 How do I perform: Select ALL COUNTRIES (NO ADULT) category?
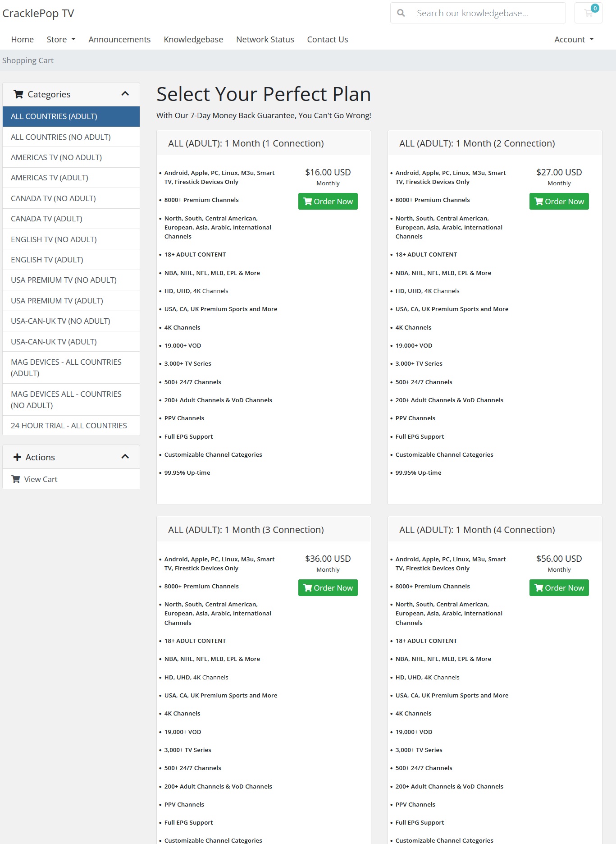pos(71,137)
